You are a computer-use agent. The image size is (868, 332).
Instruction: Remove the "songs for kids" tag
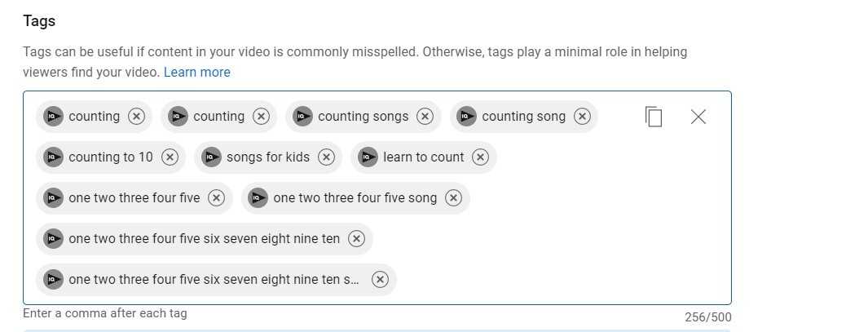click(x=326, y=157)
